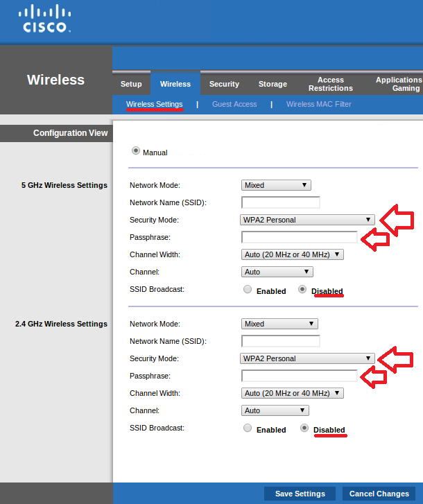Click the Cisco logo
Image resolution: width=423 pixels, height=504 pixels.
point(45,19)
